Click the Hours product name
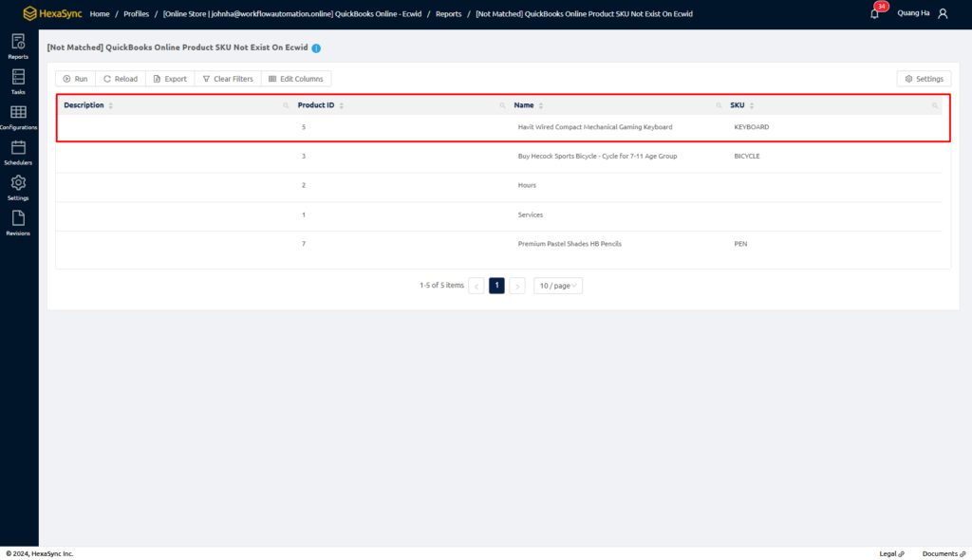 [x=527, y=185]
